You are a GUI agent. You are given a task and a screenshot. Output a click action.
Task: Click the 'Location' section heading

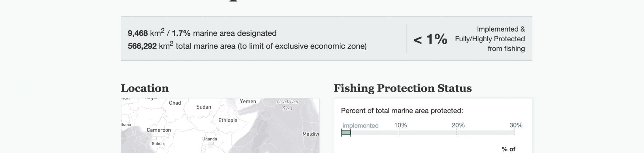pyautogui.click(x=145, y=88)
